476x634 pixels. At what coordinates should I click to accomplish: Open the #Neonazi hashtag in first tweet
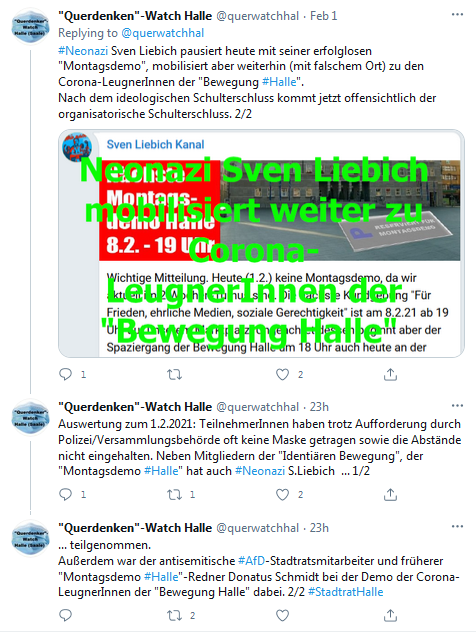(83, 51)
